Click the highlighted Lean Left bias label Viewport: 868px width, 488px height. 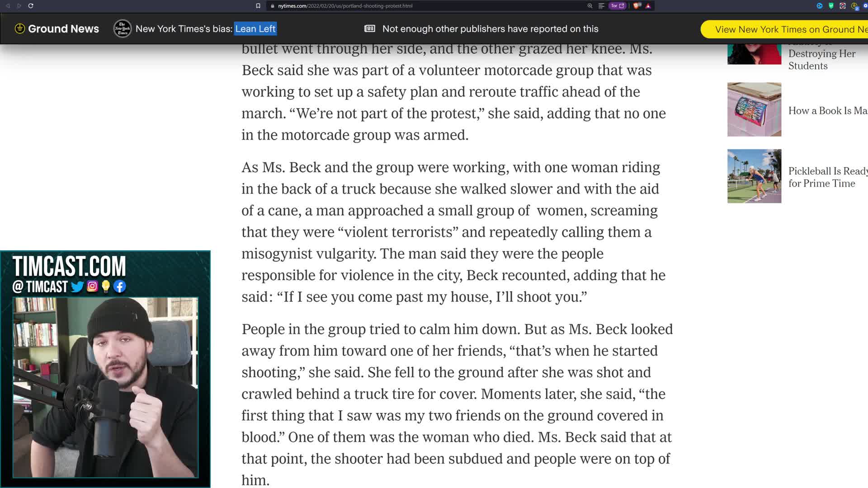(x=255, y=29)
